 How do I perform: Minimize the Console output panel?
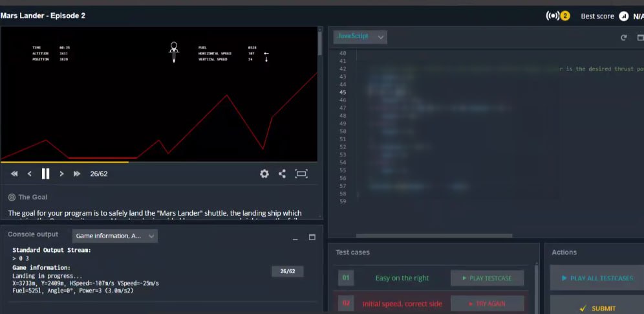tap(296, 238)
